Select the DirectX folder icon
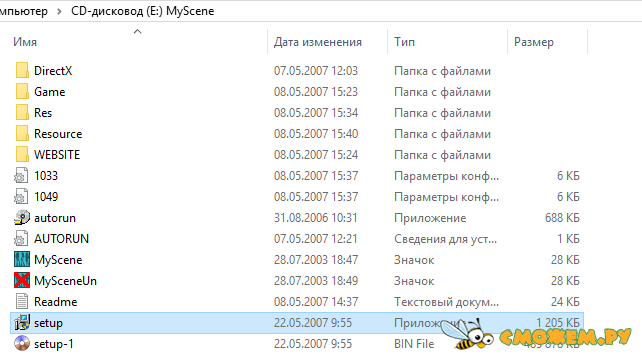This screenshot has width=642, height=361. pos(22,70)
